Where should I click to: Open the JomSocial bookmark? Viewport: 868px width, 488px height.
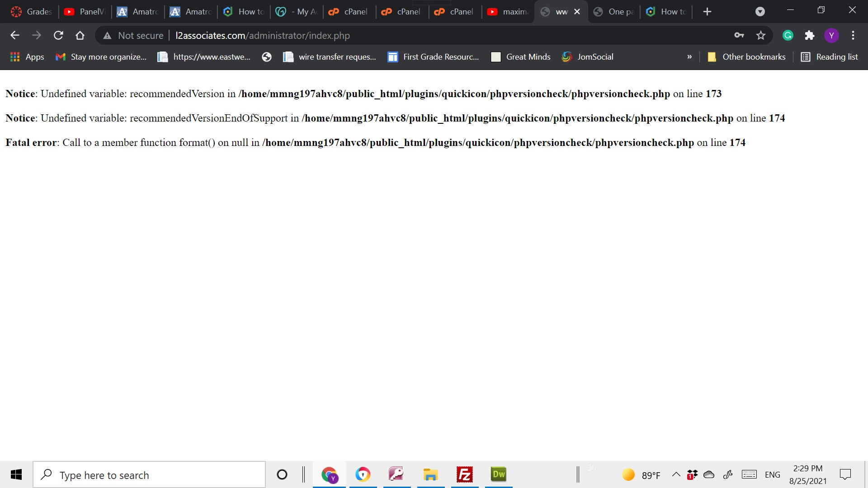click(x=587, y=57)
